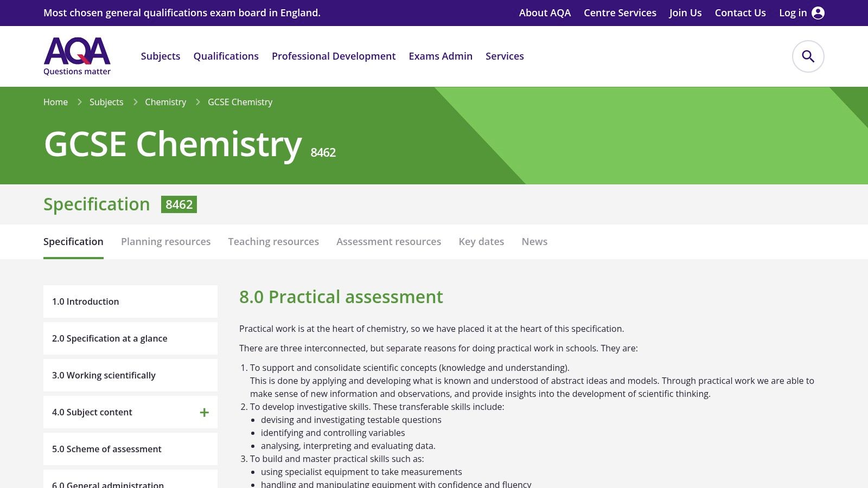This screenshot has height=488, width=868.
Task: Click 'To develop investigative skills' list item
Action: (377, 407)
